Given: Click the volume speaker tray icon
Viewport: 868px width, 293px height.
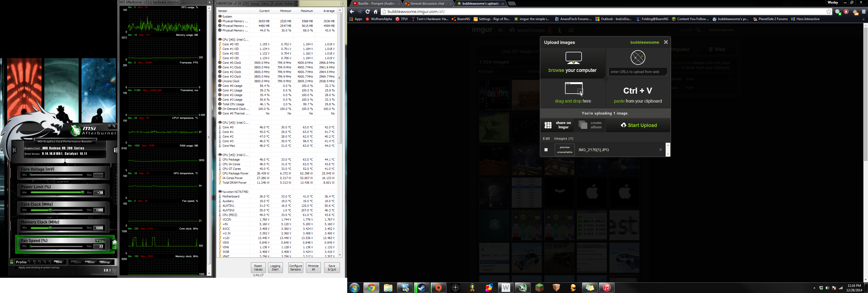Looking at the screenshot, I should pyautogui.click(x=828, y=288).
